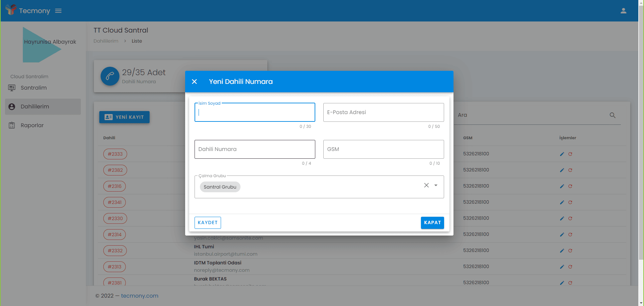Viewport: 644px width, 306px height.
Task: Click noreply@tecmony.com email text
Action: coord(222,270)
